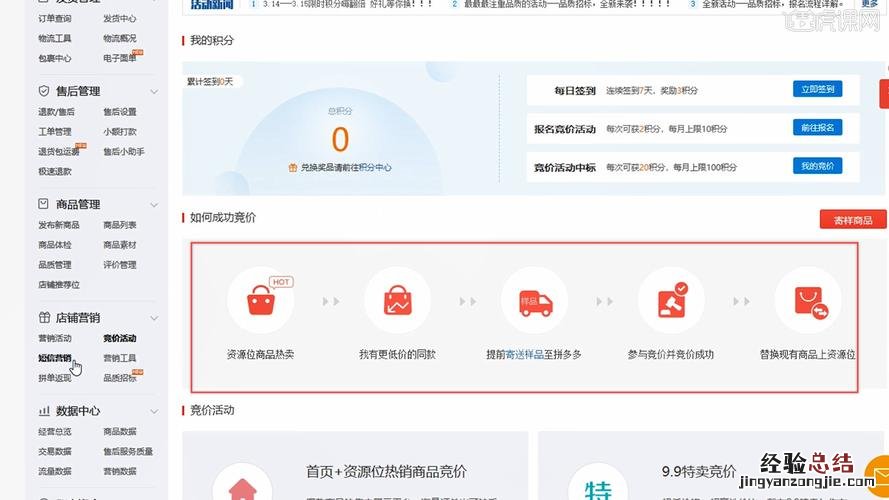This screenshot has width=889, height=500.
Task: Click the bag chart icon above 我有更低价的同款
Action: [397, 300]
